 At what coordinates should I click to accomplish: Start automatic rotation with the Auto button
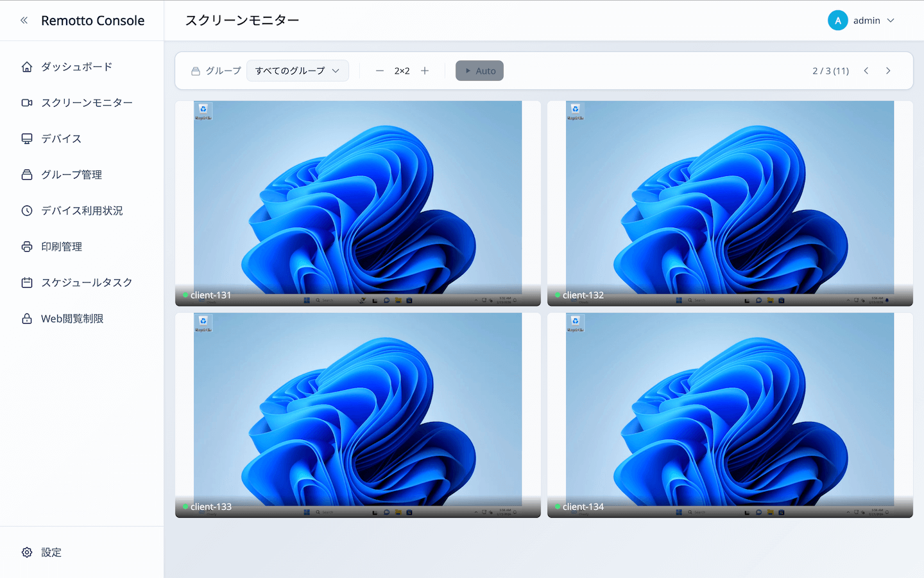pos(479,71)
